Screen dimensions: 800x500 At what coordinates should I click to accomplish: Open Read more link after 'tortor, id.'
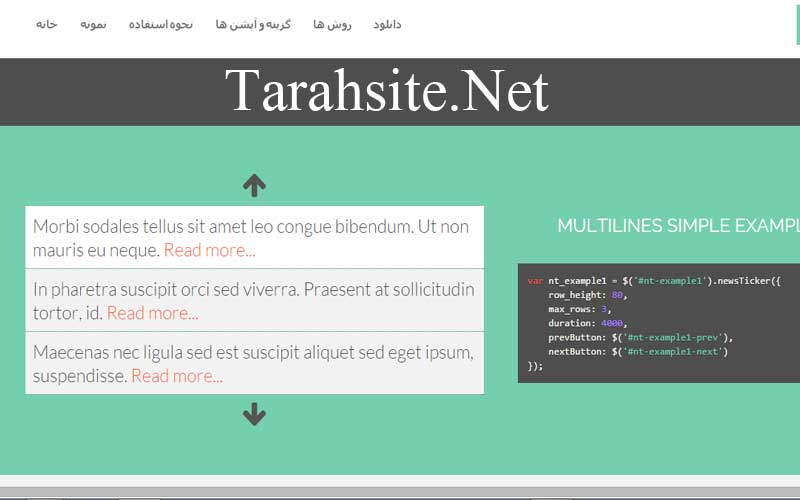click(153, 313)
